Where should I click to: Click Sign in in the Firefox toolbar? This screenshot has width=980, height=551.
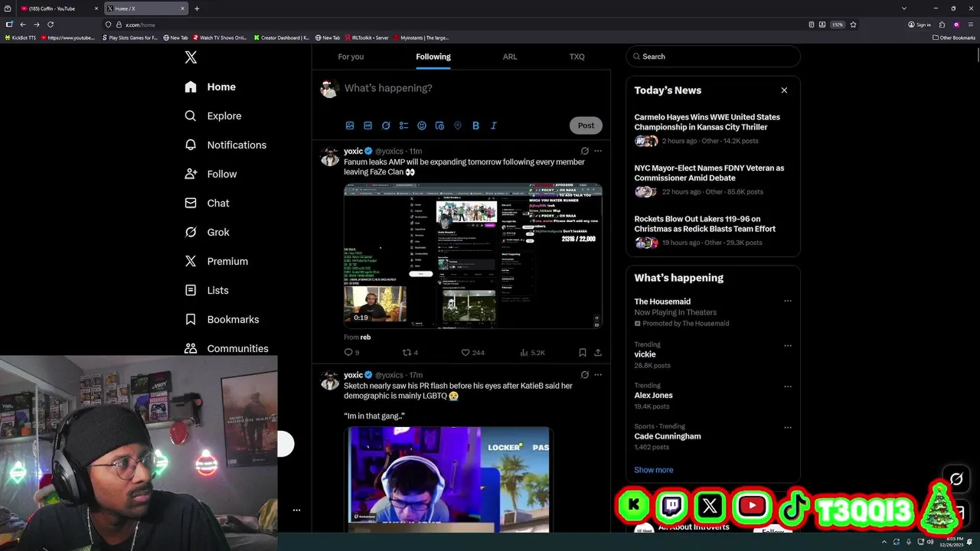tap(920, 24)
